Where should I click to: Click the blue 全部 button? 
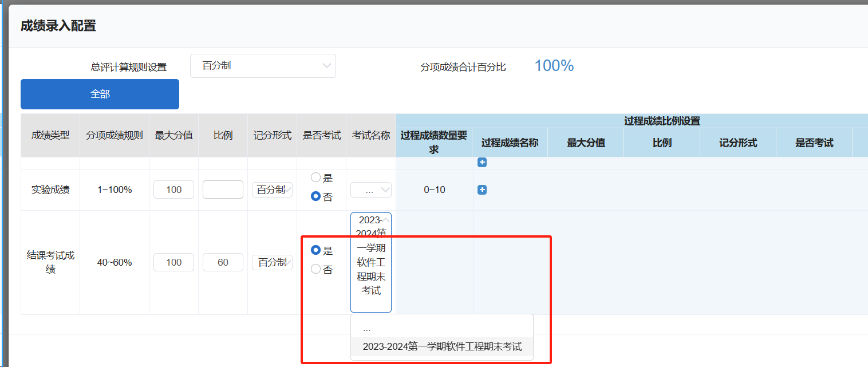100,94
